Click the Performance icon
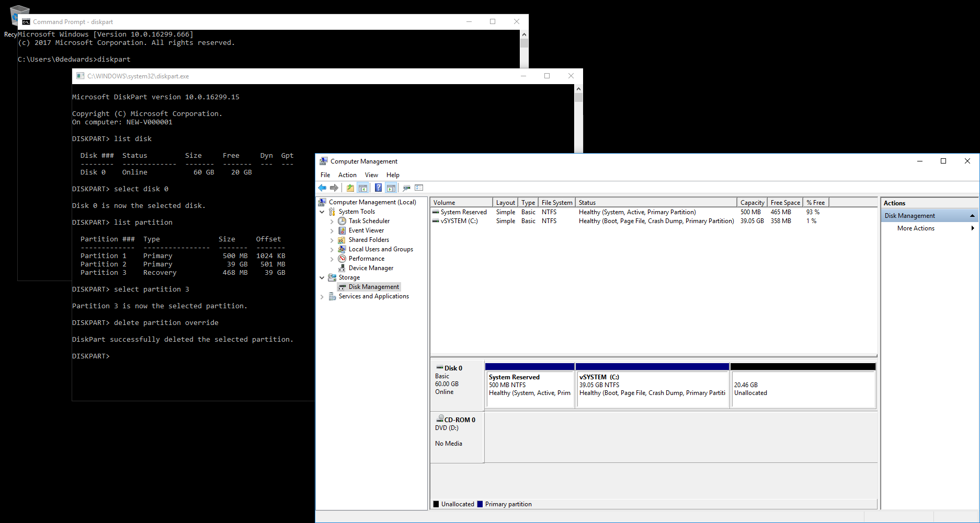This screenshot has height=523, width=980. point(342,259)
